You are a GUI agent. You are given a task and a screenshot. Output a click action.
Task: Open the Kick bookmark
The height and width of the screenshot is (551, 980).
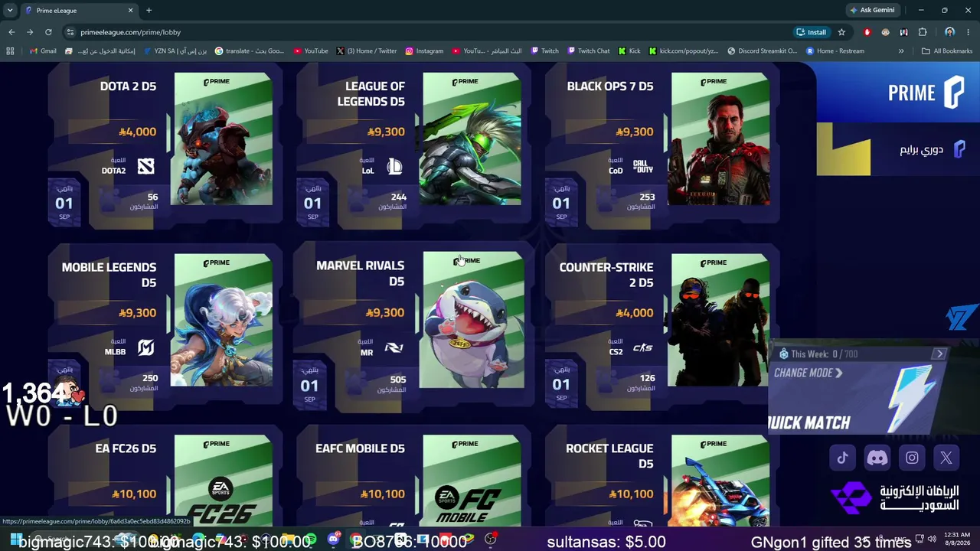(629, 51)
